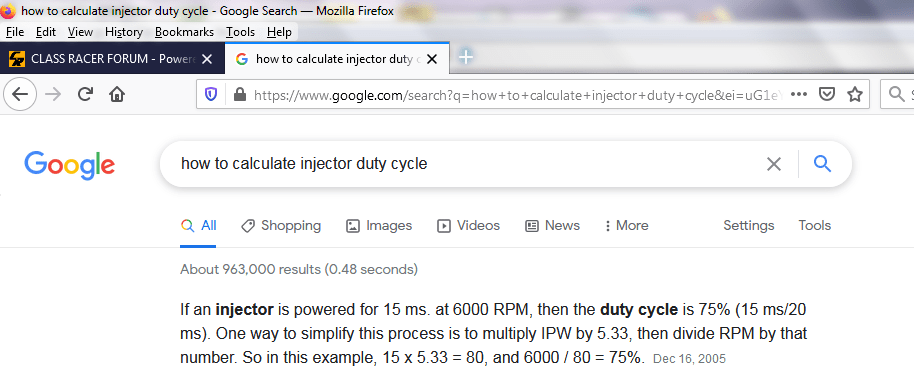Save to Pocket icon in address bar

pyautogui.click(x=827, y=94)
